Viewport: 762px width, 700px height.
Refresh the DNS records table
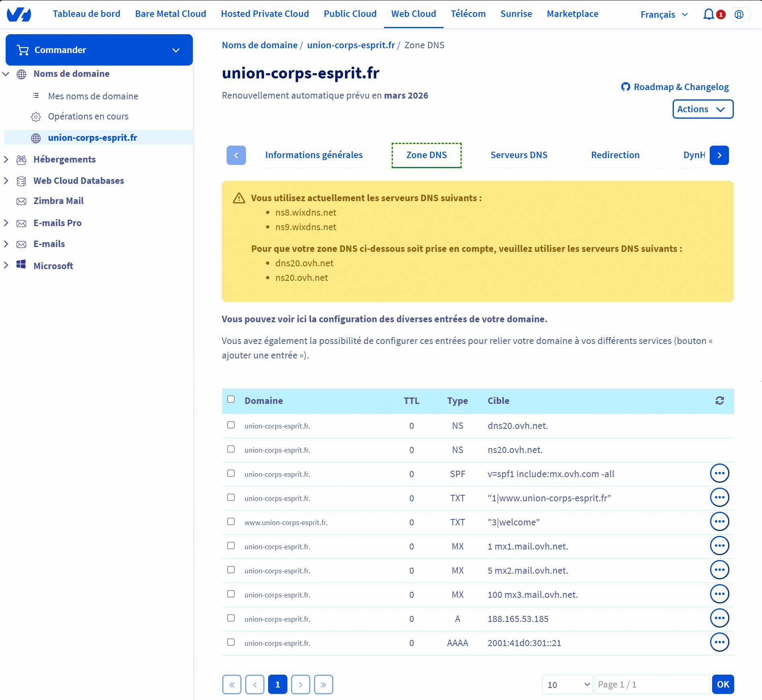click(x=719, y=401)
